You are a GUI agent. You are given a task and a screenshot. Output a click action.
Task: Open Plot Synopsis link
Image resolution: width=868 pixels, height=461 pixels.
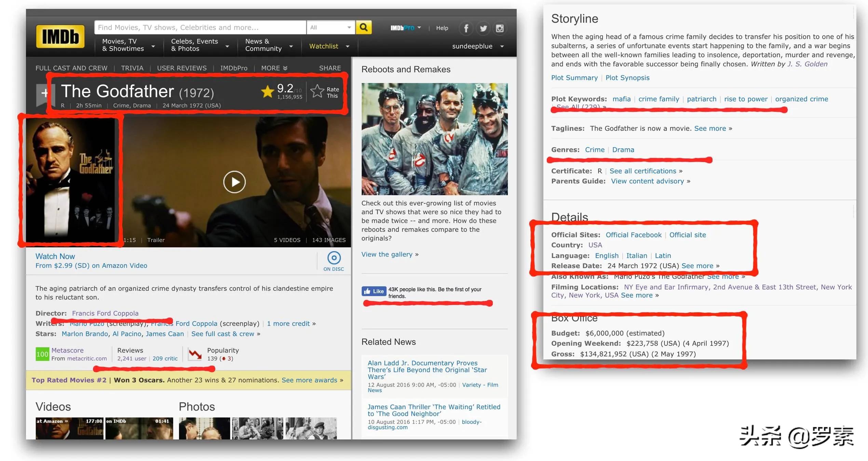627,78
